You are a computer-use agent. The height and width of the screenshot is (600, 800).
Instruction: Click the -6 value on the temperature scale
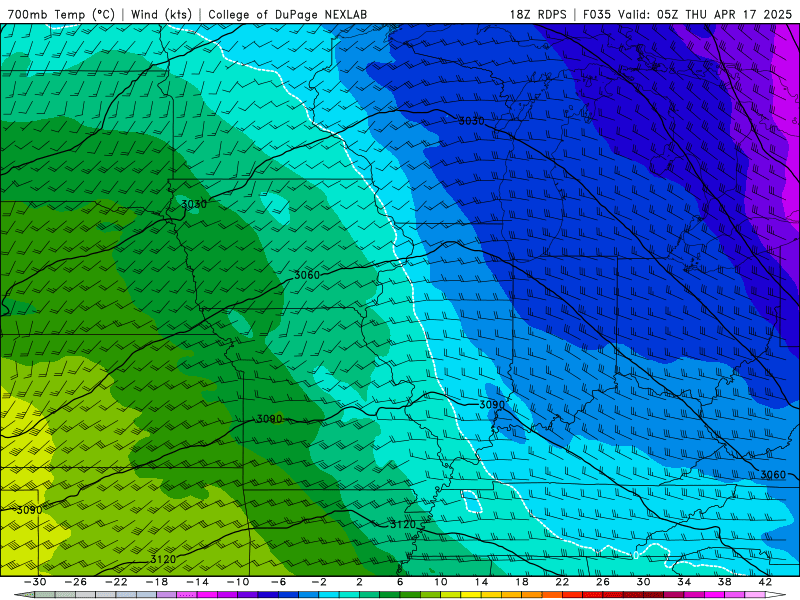[x=278, y=582]
